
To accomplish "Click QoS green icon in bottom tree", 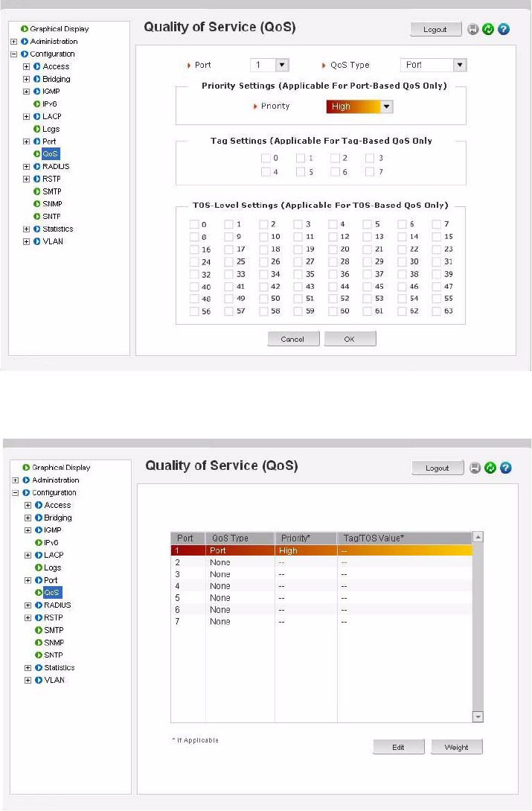I will (x=38, y=593).
